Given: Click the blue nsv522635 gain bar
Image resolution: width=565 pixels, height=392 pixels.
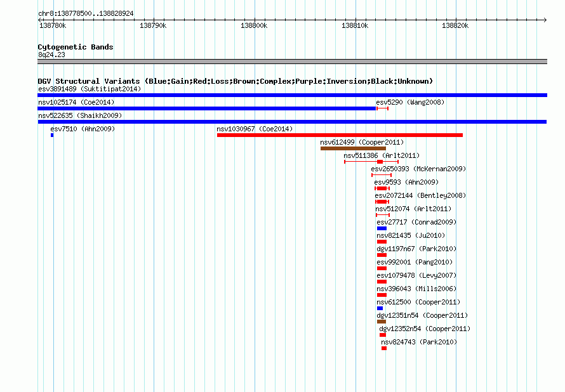Looking at the screenshot, I should [292, 122].
